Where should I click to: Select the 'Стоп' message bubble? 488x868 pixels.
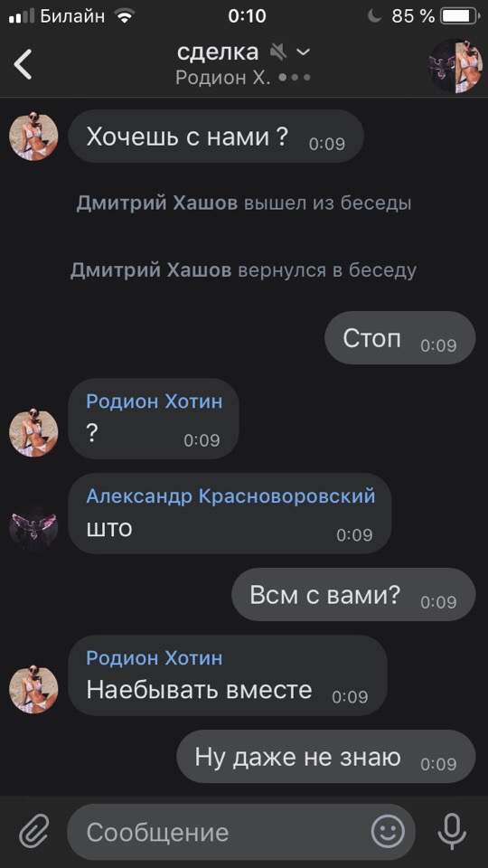pyautogui.click(x=399, y=337)
